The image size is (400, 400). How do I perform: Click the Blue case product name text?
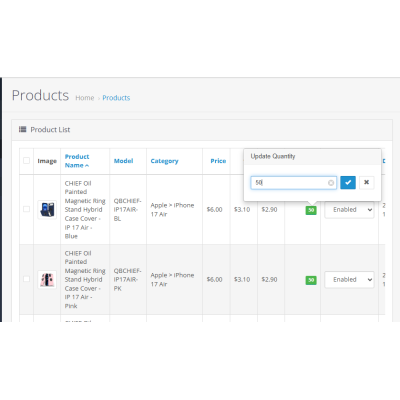pyautogui.click(x=85, y=210)
